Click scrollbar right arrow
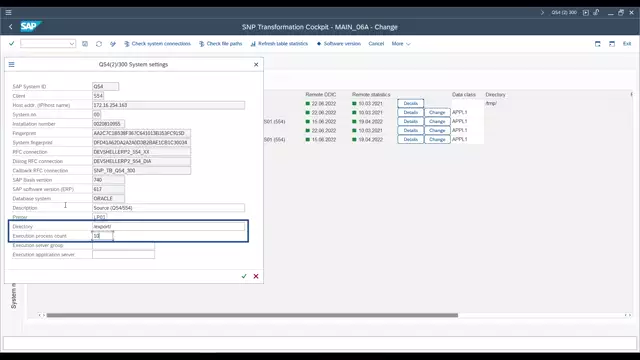 [x=630, y=315]
